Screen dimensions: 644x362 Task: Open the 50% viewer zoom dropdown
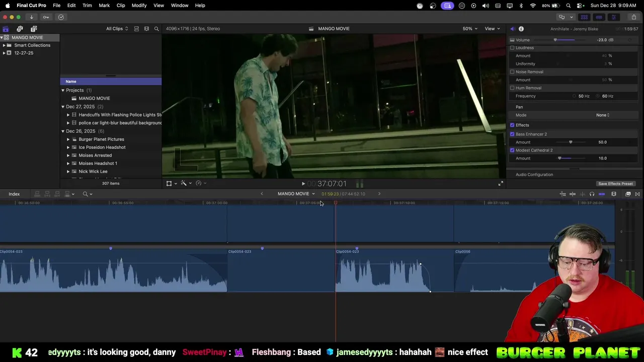click(470, 29)
